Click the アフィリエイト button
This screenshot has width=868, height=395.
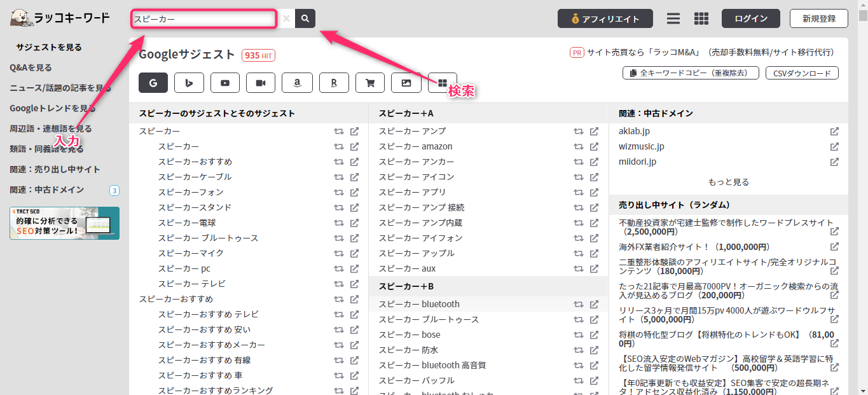605,18
